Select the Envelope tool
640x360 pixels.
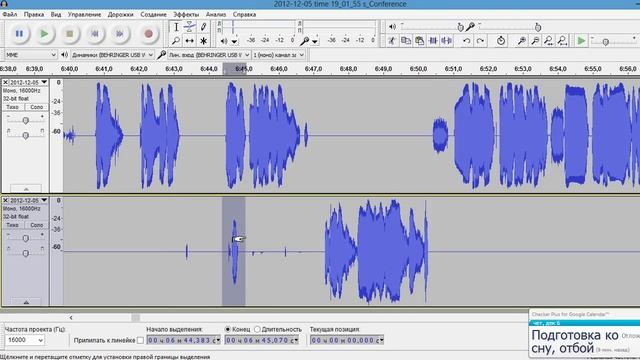[189, 27]
